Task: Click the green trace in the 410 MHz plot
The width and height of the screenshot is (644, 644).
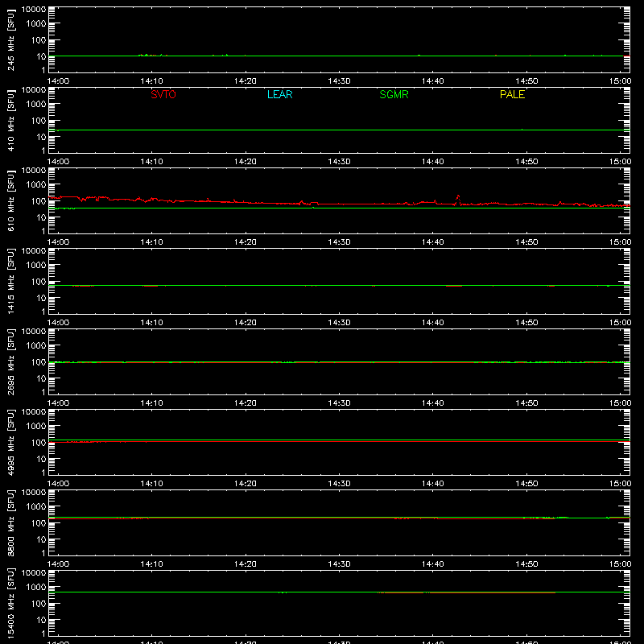Action: coord(339,130)
